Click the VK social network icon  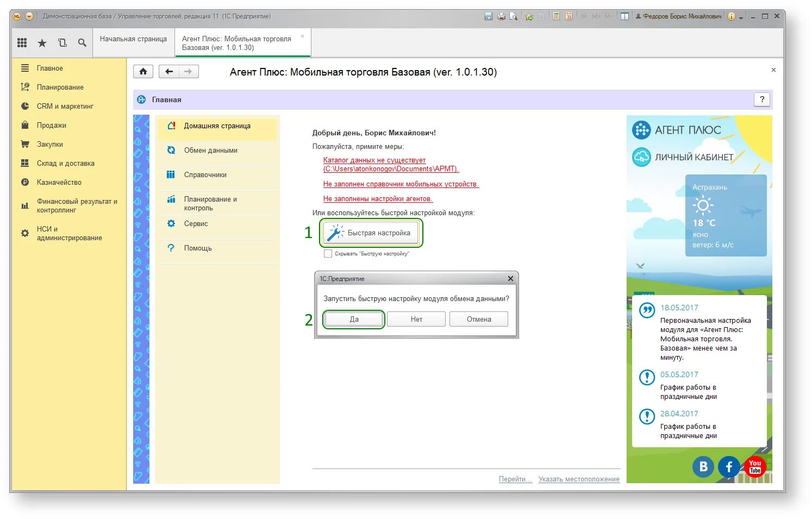coord(703,466)
